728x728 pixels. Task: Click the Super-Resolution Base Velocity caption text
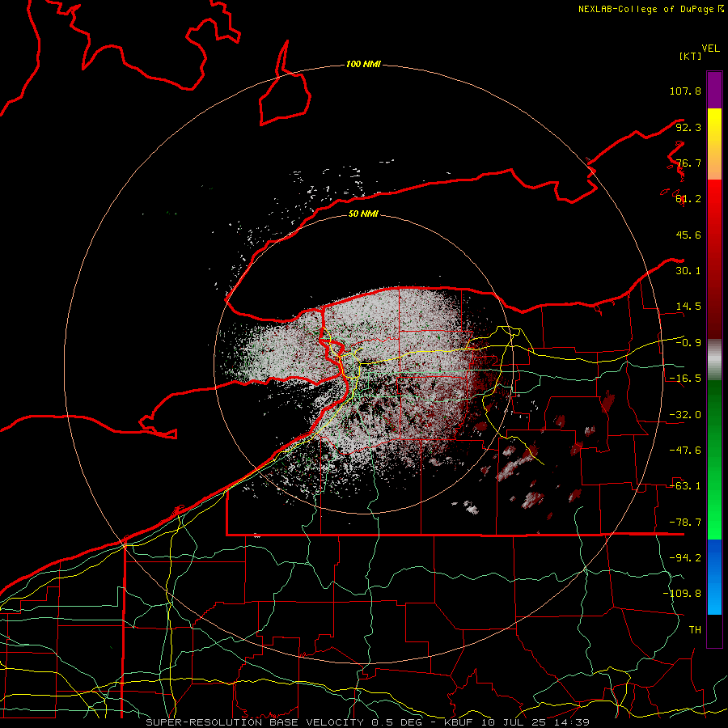(367, 722)
